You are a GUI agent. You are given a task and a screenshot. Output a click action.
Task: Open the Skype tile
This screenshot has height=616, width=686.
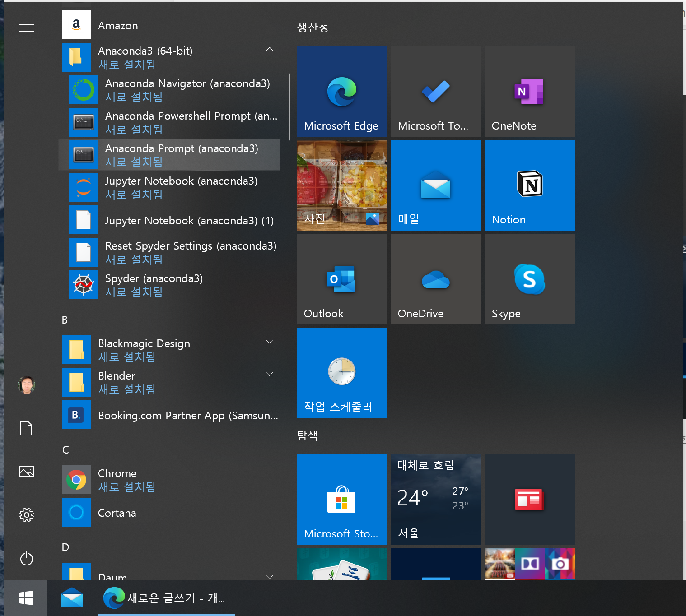point(530,279)
